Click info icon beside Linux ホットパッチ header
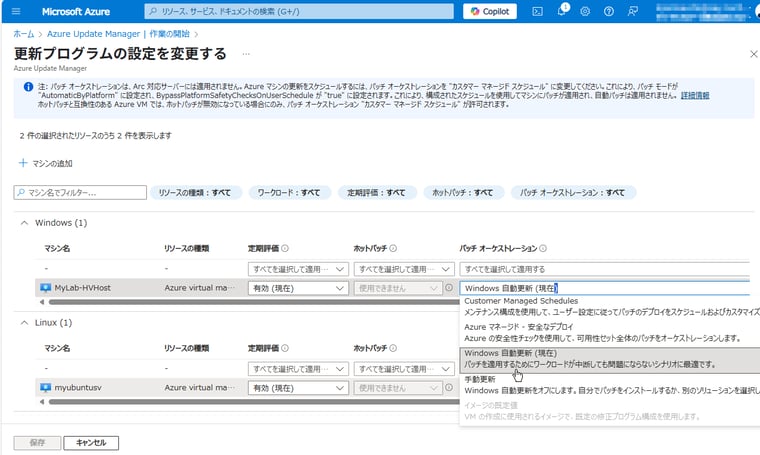760x455 pixels. point(393,348)
